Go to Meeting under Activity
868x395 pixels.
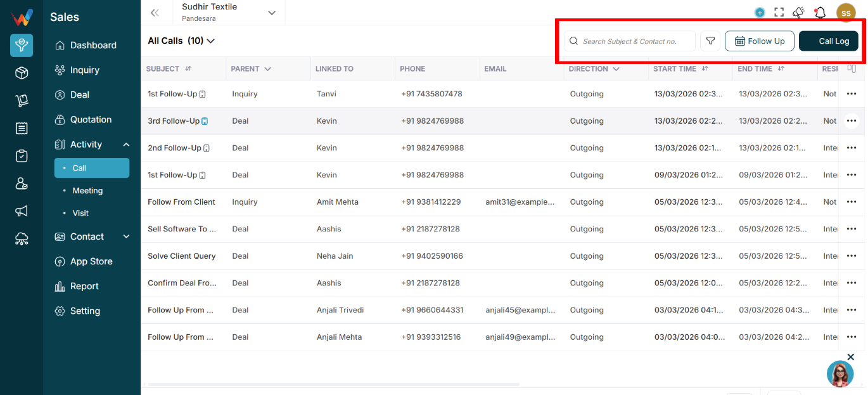pyautogui.click(x=87, y=190)
